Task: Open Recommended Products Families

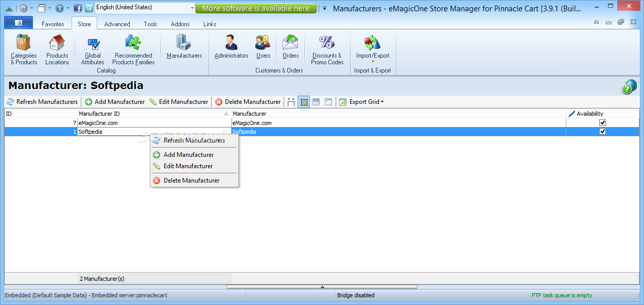Action: 133,50
